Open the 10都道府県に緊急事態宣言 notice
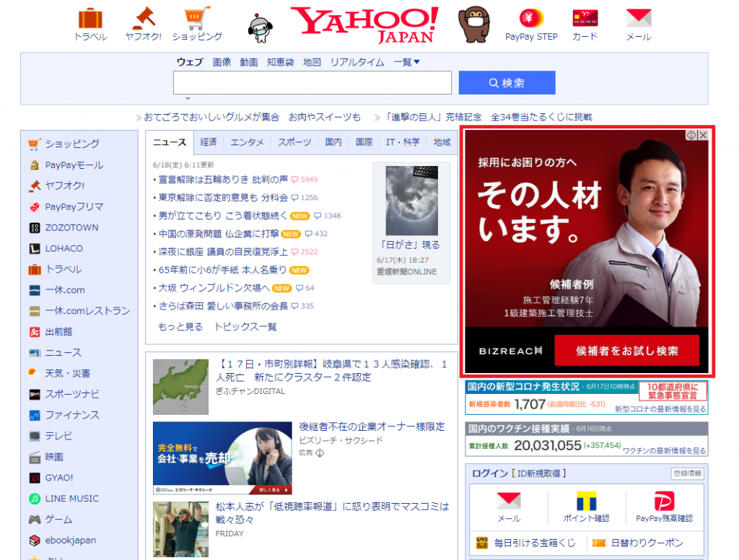 pyautogui.click(x=673, y=391)
